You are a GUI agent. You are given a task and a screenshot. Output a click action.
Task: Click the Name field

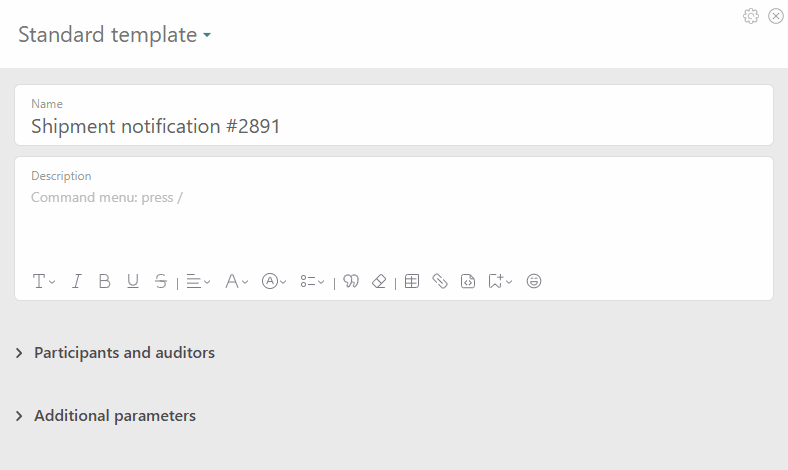[x=394, y=126]
